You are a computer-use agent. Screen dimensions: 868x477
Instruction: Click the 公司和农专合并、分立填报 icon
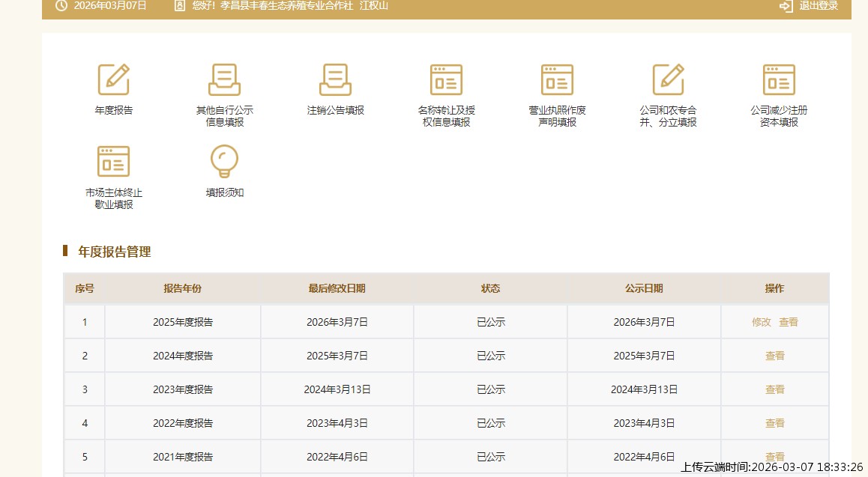pos(668,79)
